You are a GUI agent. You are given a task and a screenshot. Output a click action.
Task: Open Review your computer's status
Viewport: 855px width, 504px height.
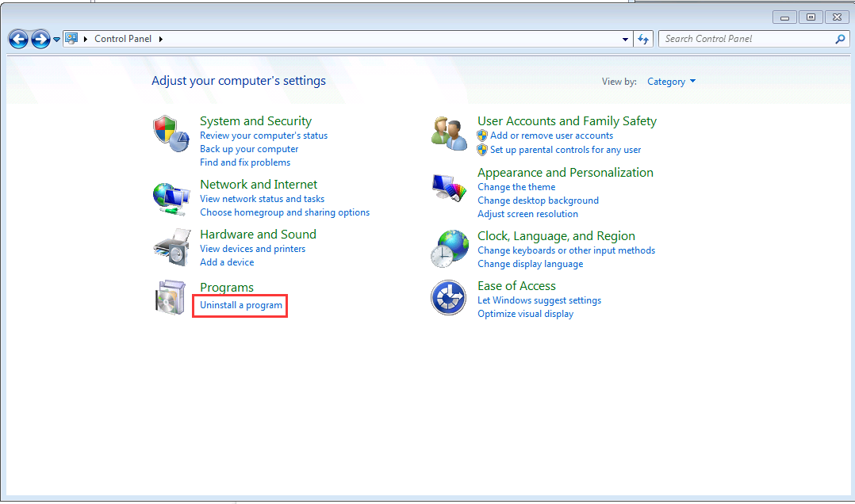[263, 136]
